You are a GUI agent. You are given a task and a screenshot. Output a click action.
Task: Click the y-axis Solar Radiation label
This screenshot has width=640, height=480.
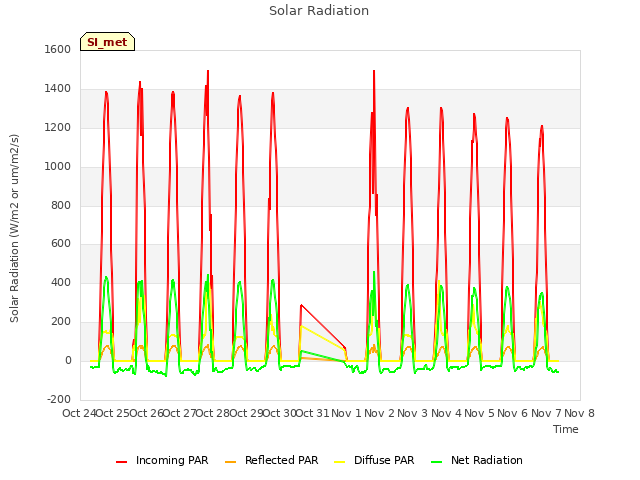pyautogui.click(x=14, y=228)
